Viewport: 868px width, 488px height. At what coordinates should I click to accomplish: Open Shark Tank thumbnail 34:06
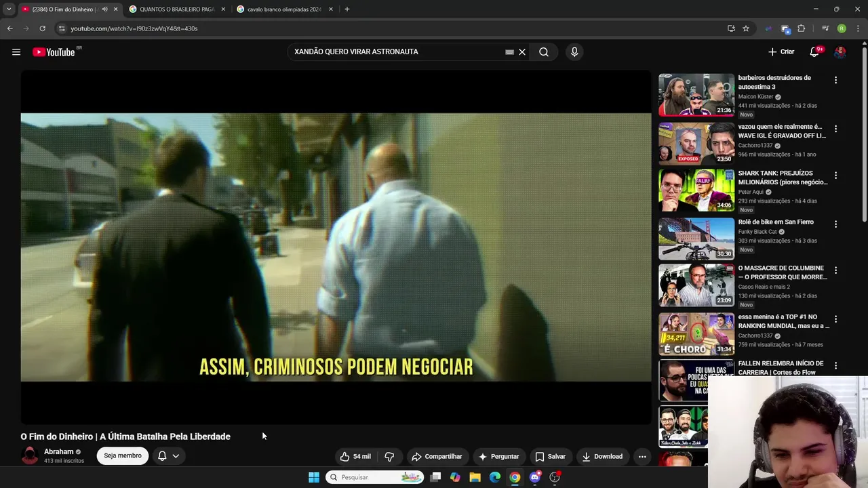[x=696, y=190]
